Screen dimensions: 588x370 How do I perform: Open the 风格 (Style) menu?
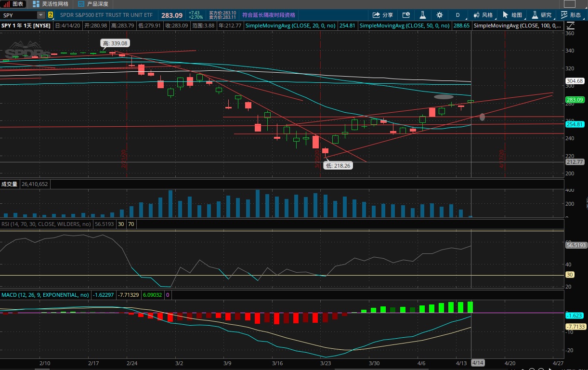pos(483,15)
